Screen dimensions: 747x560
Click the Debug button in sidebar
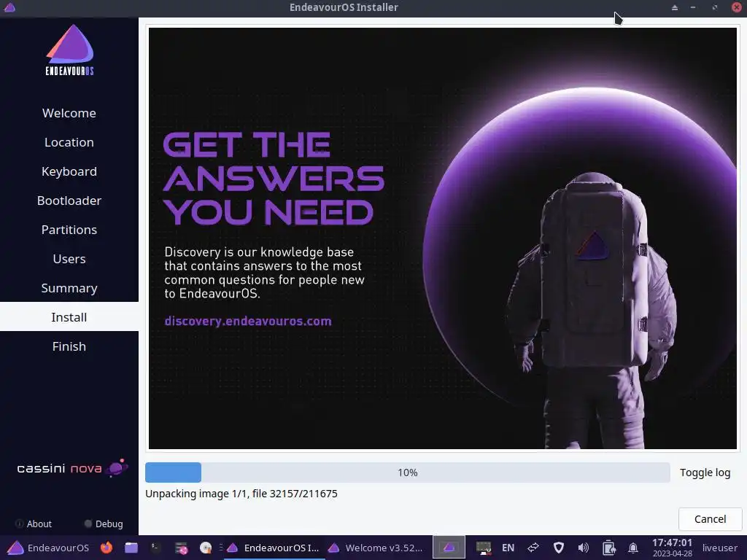click(x=104, y=524)
